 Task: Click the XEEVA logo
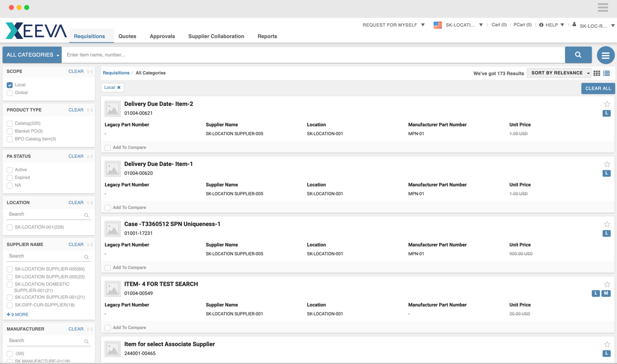(36, 31)
